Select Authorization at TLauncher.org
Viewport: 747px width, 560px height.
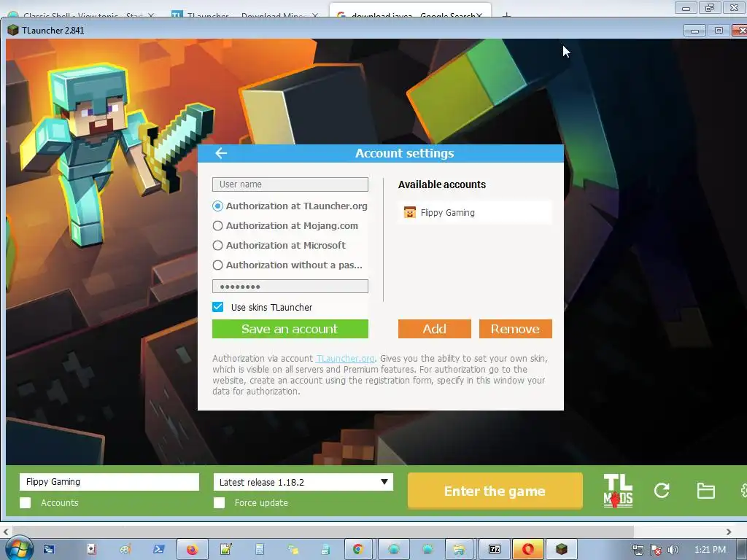(217, 206)
